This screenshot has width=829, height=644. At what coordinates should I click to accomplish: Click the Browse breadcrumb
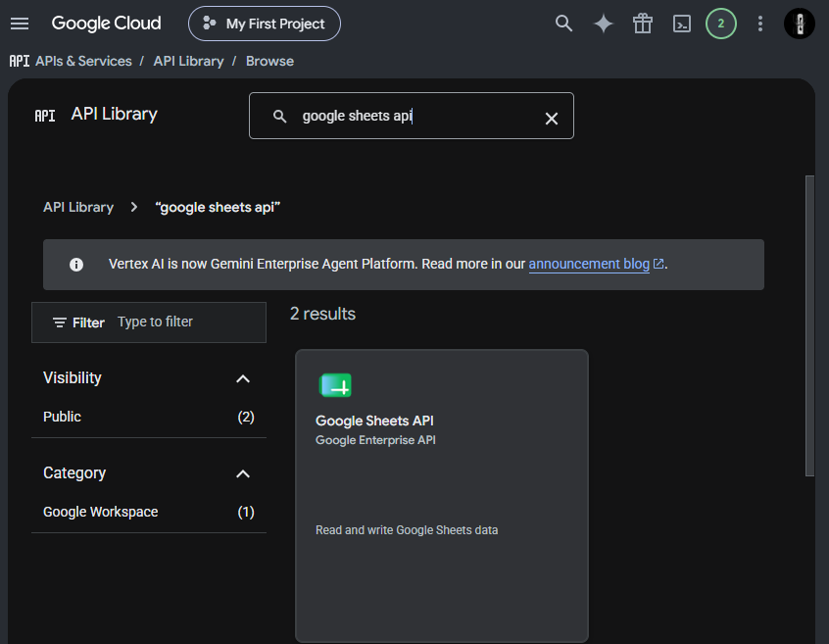[x=269, y=62]
